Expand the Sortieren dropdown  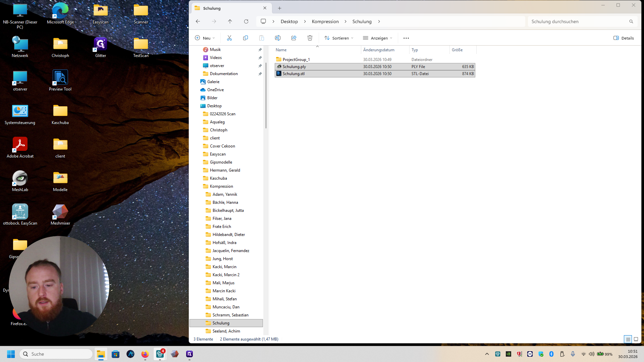tap(339, 38)
